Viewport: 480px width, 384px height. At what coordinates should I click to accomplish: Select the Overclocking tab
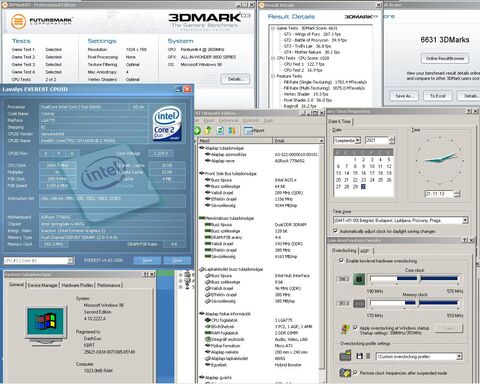[x=344, y=250]
